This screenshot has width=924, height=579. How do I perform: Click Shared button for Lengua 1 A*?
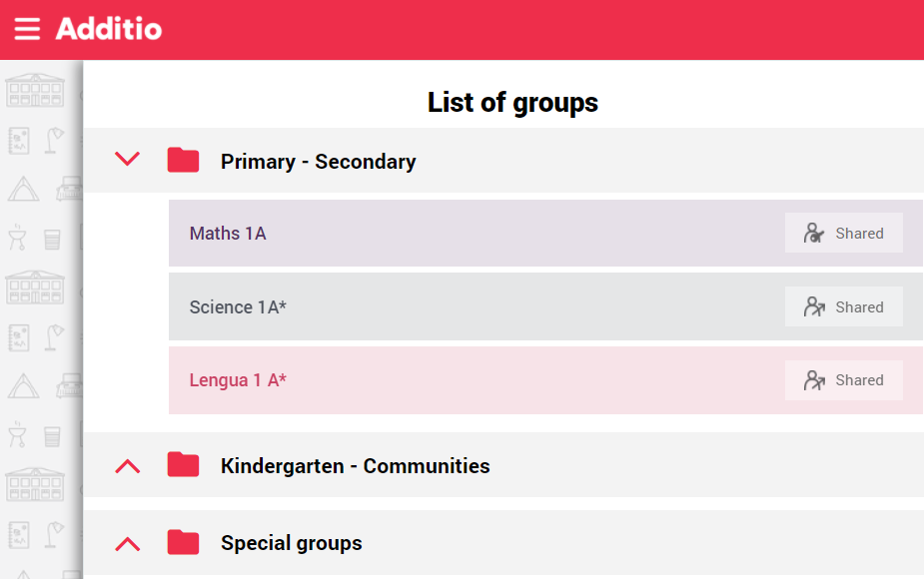coord(843,380)
